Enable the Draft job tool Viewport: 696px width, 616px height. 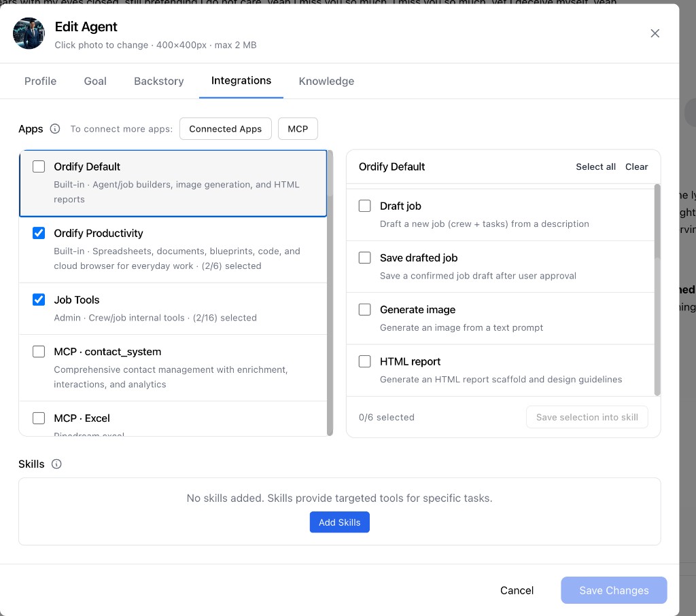pos(364,206)
